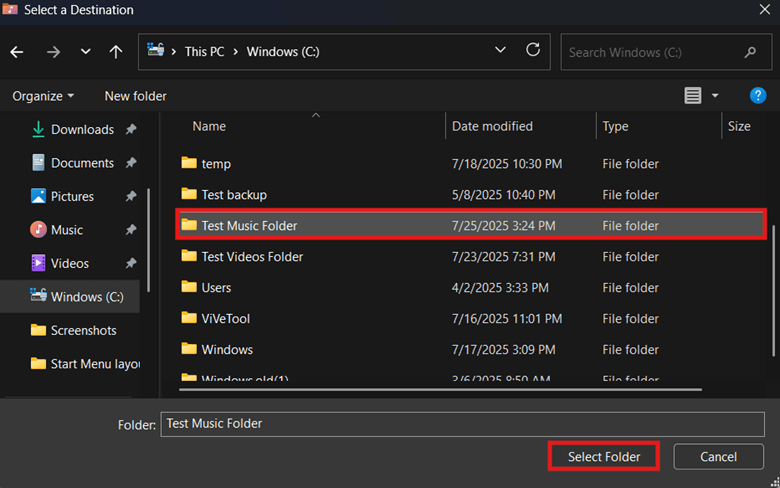Select the Test Music Folder row
This screenshot has height=488, width=780.
pos(471,225)
